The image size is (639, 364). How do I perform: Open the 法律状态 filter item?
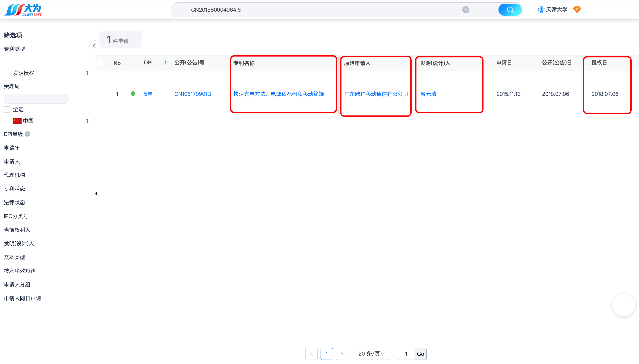point(14,202)
